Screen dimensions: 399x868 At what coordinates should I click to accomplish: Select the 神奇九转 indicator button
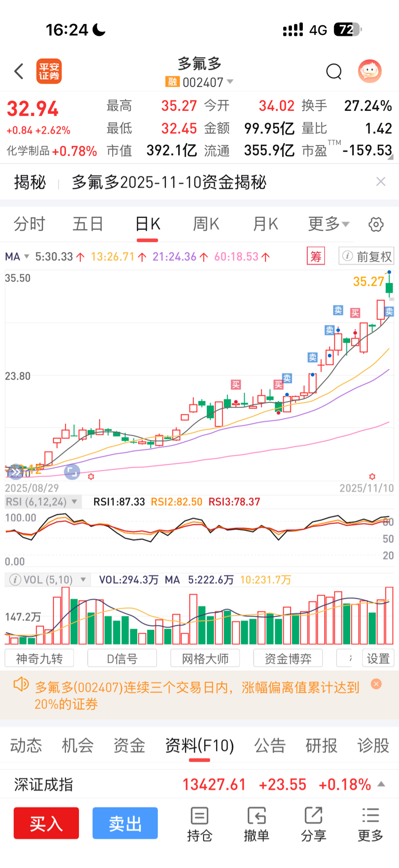[39, 658]
